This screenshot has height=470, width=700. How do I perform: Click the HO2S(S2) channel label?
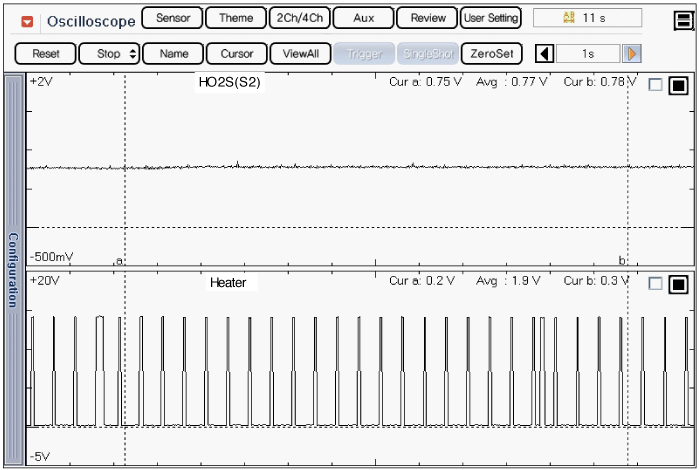click(x=229, y=82)
